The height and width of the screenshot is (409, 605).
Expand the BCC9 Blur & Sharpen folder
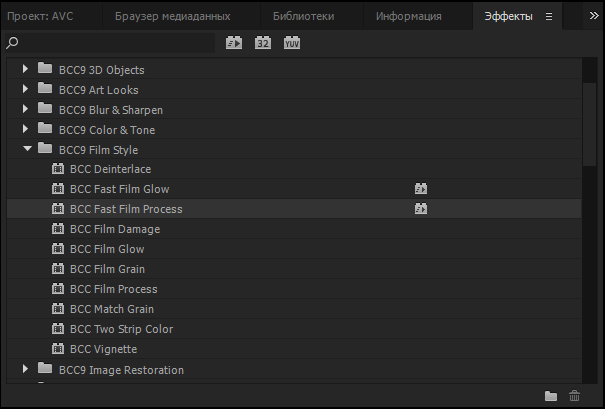25,109
